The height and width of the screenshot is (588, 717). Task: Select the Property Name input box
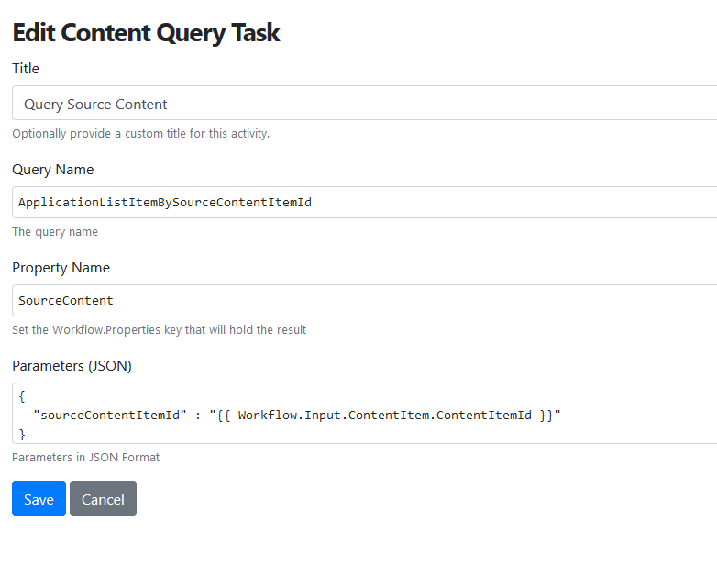pyautogui.click(x=364, y=300)
